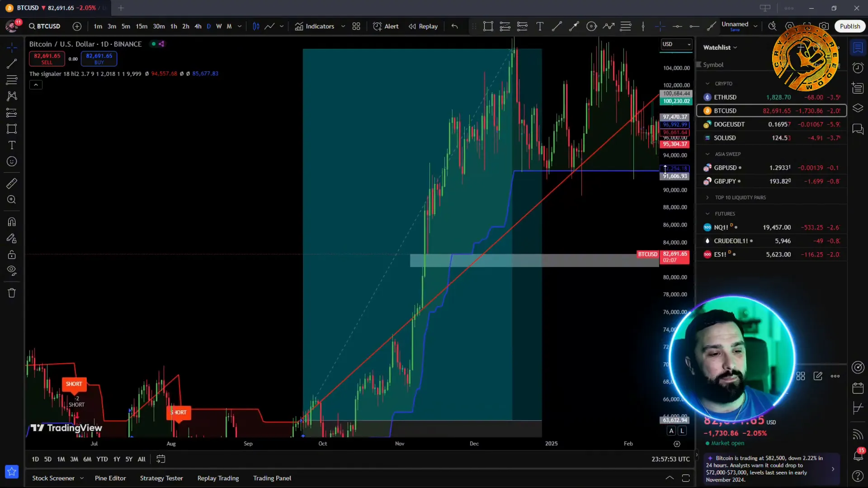Open the economic calendar icon
The height and width of the screenshot is (488, 868).
click(858, 388)
